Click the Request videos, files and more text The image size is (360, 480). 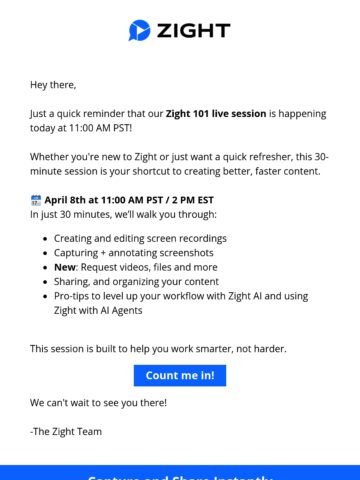[x=149, y=267]
